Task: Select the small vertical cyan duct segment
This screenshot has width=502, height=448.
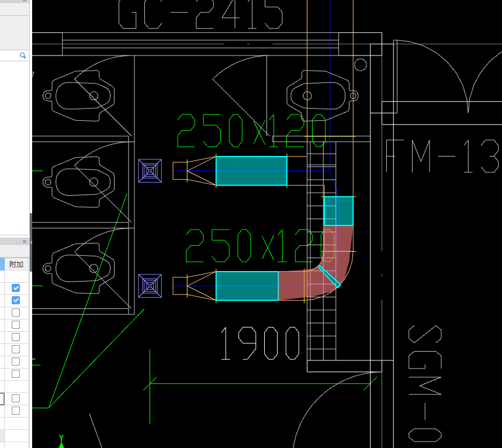Action: (x=338, y=211)
